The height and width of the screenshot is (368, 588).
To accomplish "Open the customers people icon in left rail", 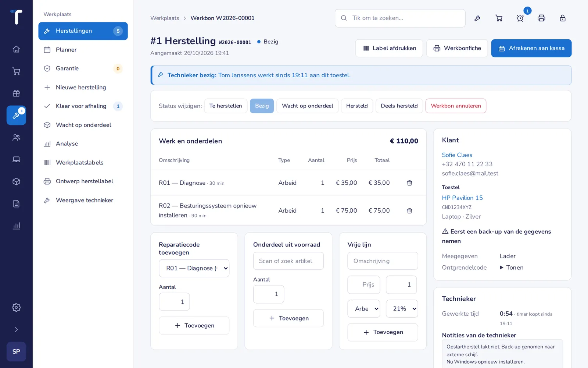I will coord(16,138).
